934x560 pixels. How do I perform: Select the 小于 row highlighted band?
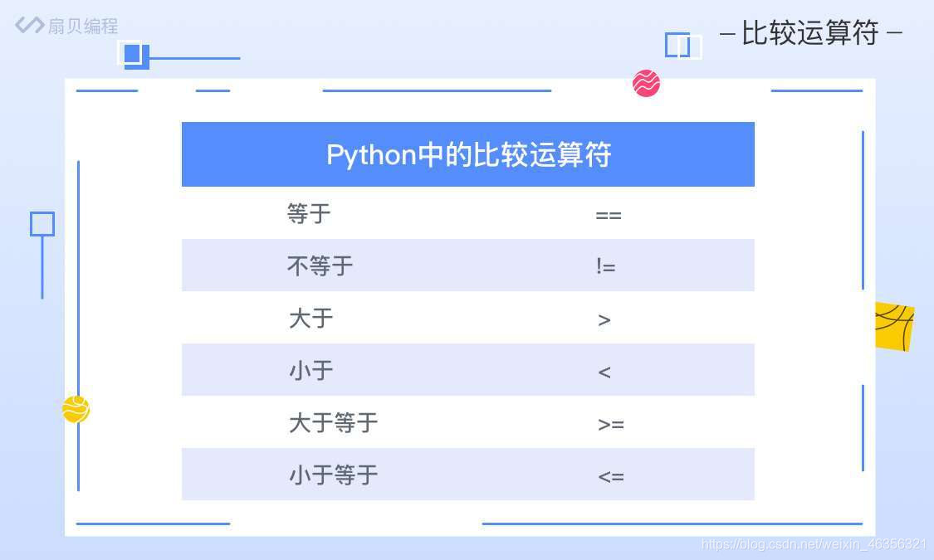click(x=467, y=370)
